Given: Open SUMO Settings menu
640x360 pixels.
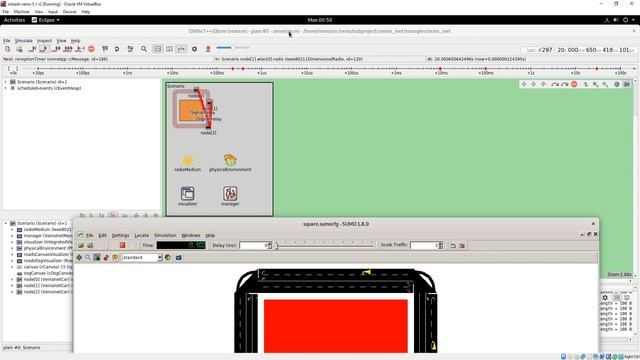Looking at the screenshot, I should click(120, 236).
